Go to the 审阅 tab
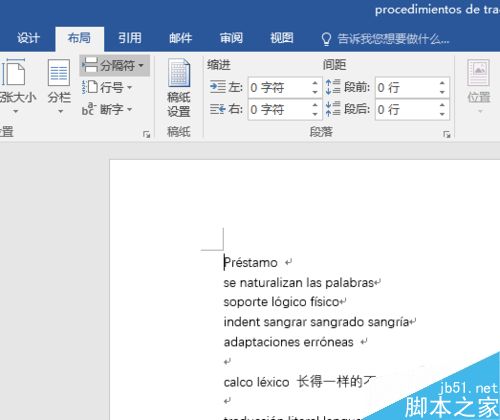 pyautogui.click(x=231, y=38)
